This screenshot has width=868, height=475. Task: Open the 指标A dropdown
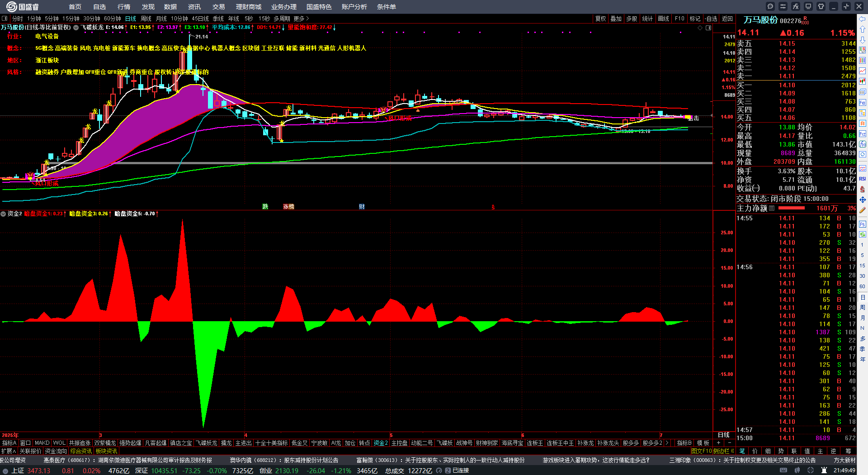(x=9, y=443)
